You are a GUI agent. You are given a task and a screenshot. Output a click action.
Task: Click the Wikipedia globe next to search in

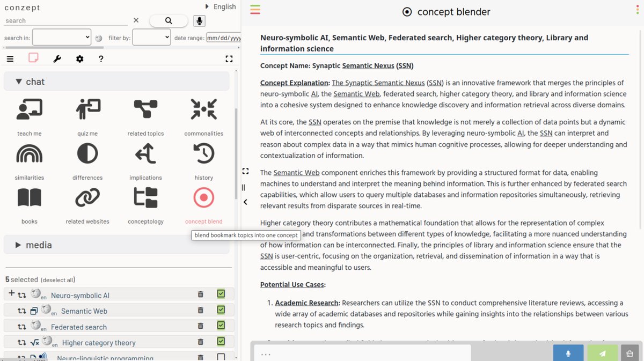(99, 38)
